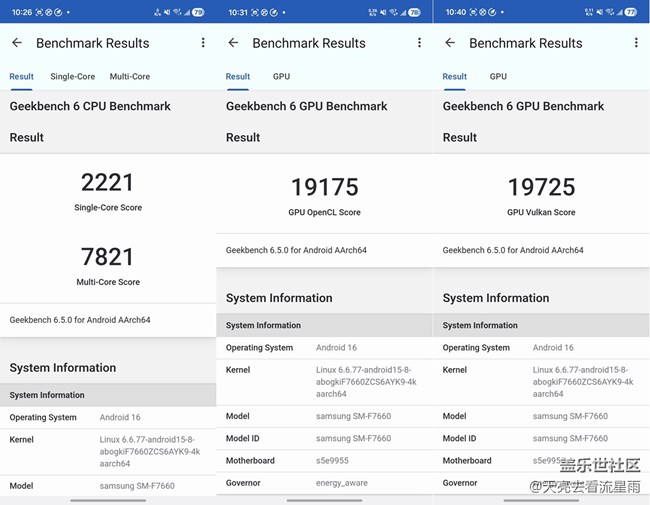Tap the battery indicator showing 79
Image resolution: width=650 pixels, height=505 pixels.
pos(198,12)
